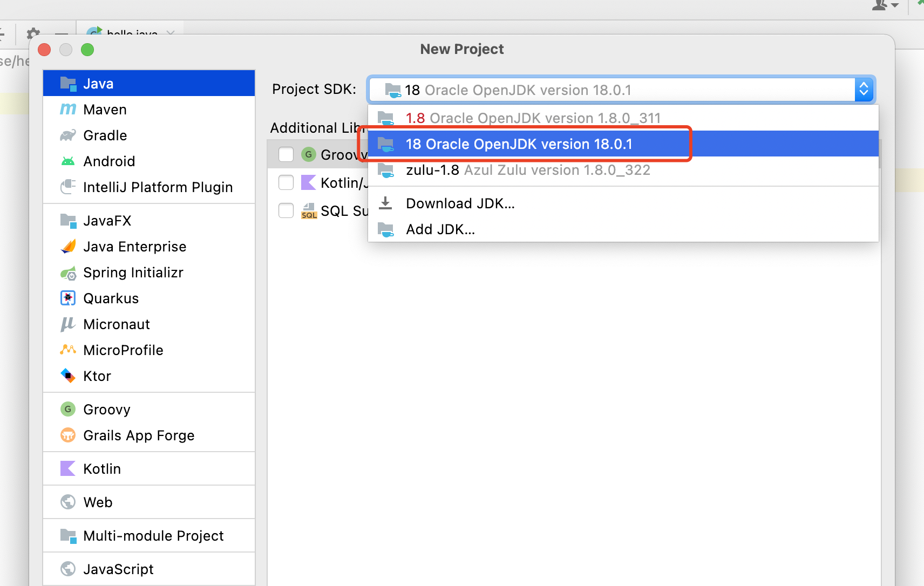Image resolution: width=924 pixels, height=586 pixels.
Task: Select Multi-module Project entry
Action: 149,536
